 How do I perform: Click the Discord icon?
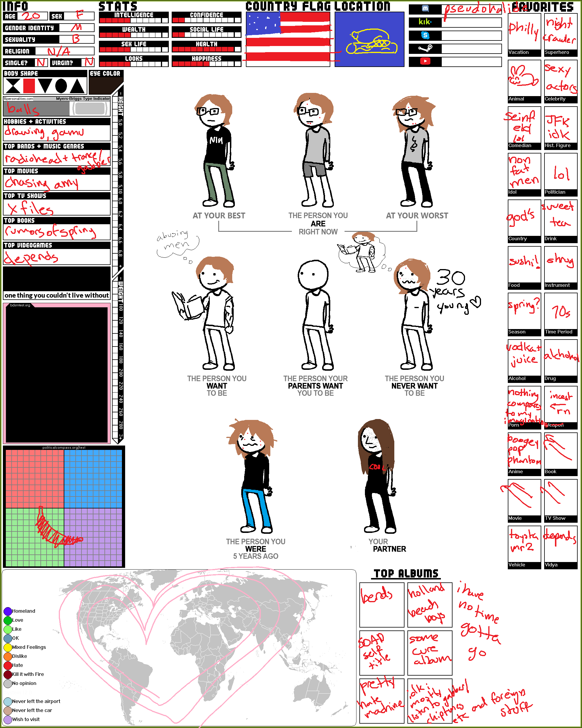(x=425, y=9)
